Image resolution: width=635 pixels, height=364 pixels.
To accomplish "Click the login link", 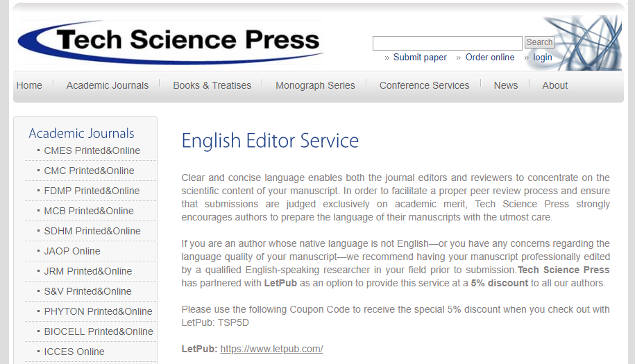I will [x=543, y=58].
